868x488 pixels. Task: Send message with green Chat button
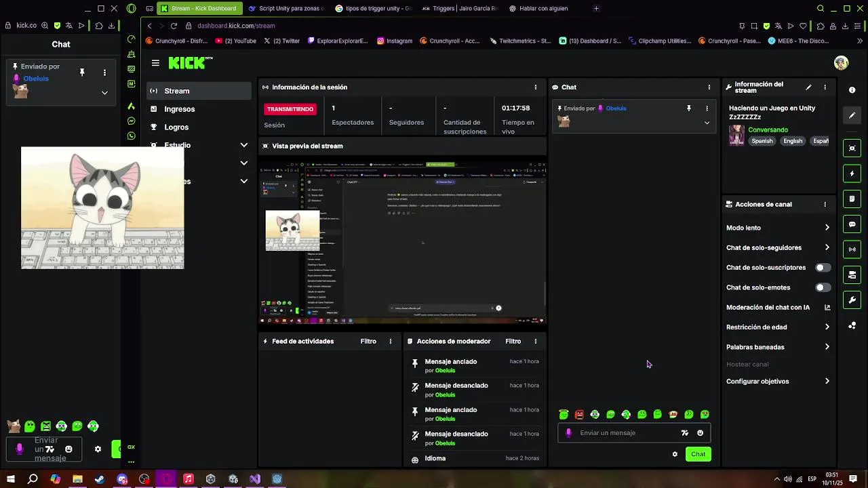[698, 454]
